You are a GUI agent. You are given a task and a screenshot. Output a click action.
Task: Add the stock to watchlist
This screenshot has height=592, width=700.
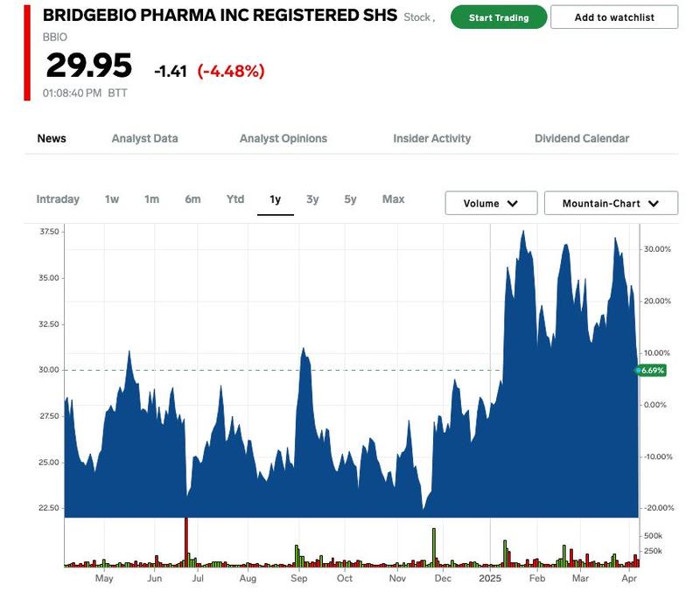[614, 17]
